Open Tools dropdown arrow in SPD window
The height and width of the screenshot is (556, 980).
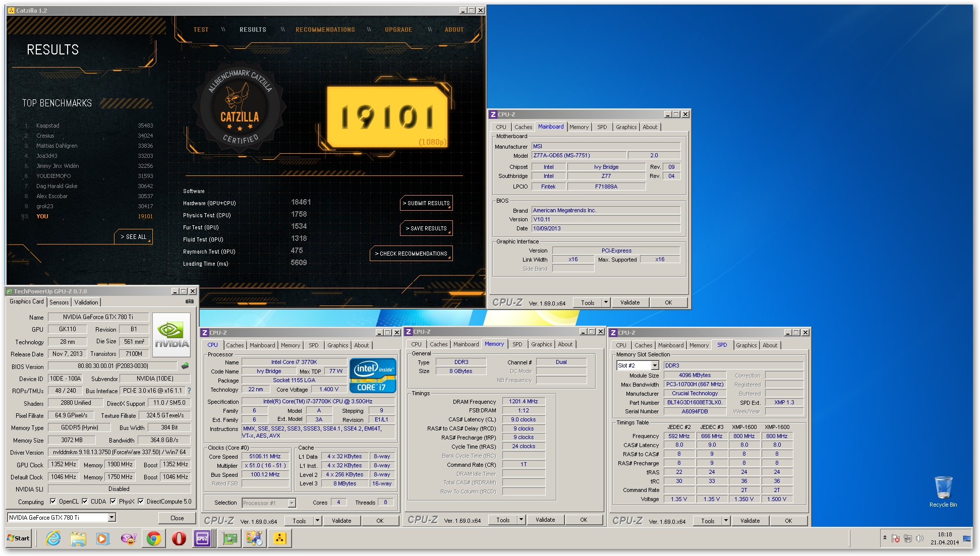726,521
